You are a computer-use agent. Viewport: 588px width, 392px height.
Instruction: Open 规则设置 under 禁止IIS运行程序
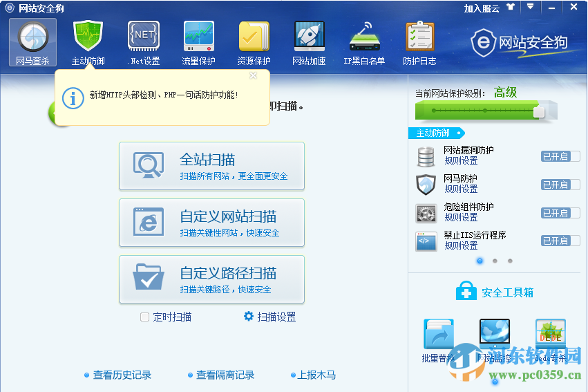(x=461, y=245)
